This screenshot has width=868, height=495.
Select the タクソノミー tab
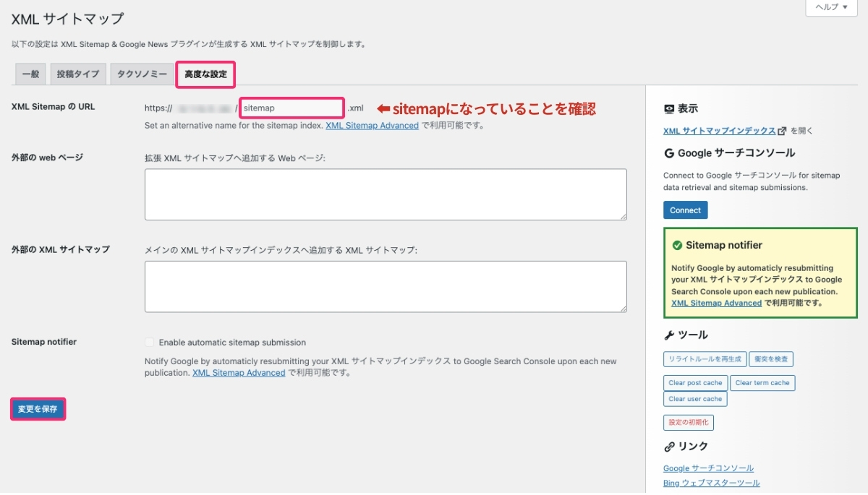pos(140,73)
